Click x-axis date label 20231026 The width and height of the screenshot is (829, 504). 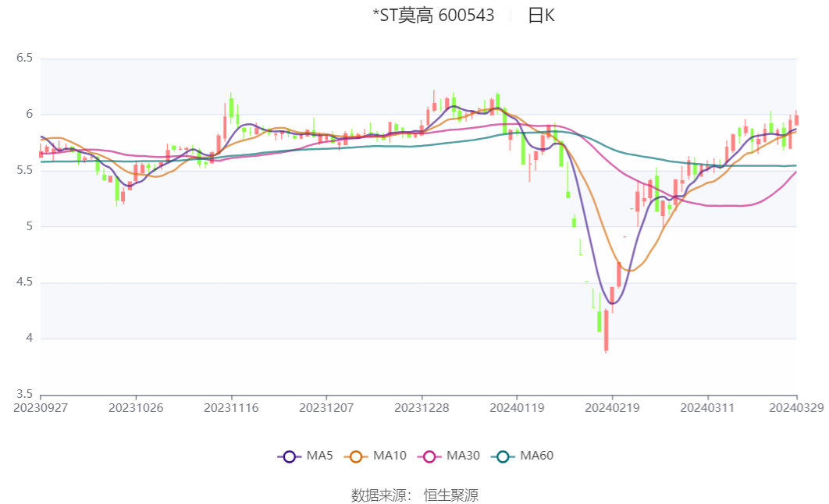pyautogui.click(x=136, y=408)
